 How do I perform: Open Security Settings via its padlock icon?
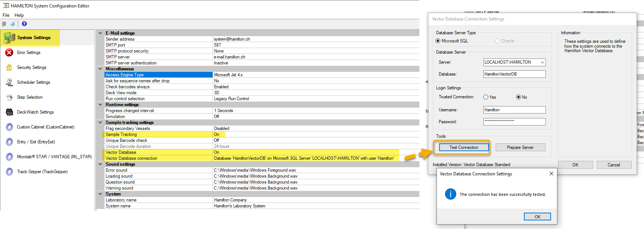(9, 67)
